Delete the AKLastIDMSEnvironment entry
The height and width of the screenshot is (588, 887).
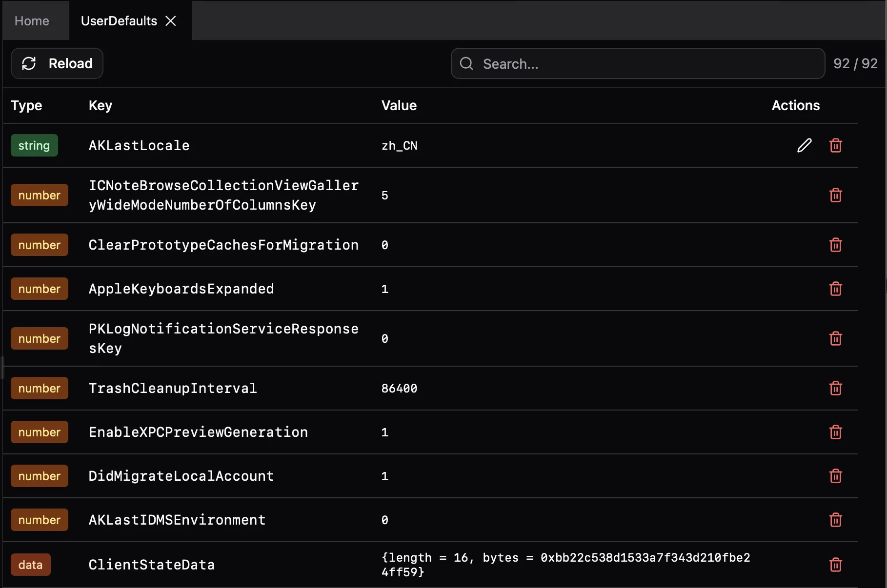coord(835,520)
